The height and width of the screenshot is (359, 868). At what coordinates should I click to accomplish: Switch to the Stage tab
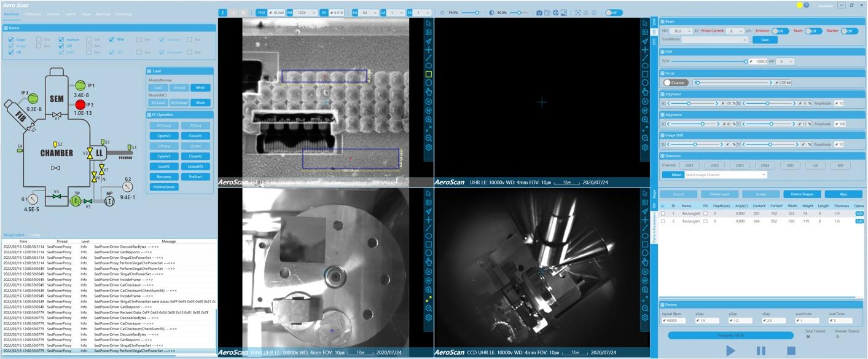pyautogui.click(x=85, y=14)
